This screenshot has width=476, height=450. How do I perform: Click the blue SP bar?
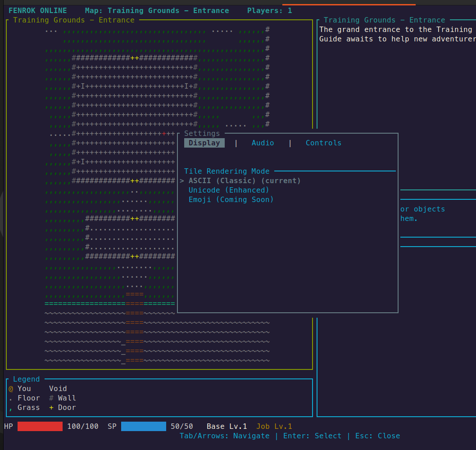144,427
